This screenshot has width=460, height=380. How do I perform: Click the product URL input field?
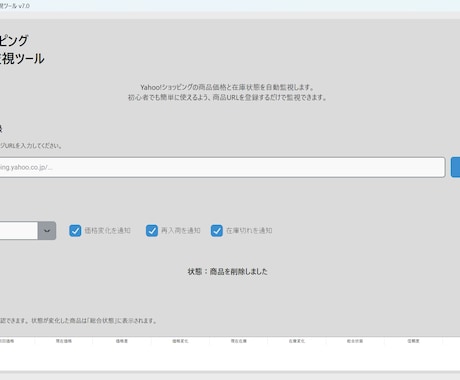pos(222,167)
